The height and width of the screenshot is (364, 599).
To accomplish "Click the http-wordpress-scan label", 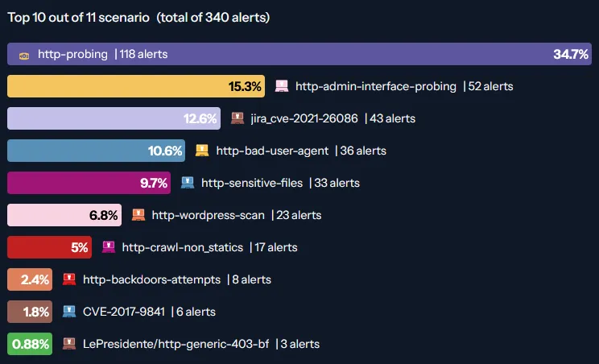I will click(x=209, y=215).
